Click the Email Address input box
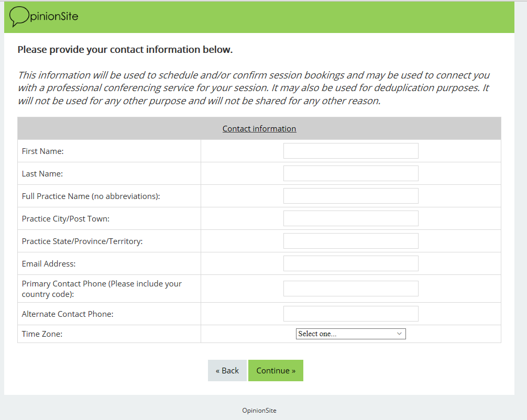Image resolution: width=527 pixels, height=420 pixels. tap(350, 263)
